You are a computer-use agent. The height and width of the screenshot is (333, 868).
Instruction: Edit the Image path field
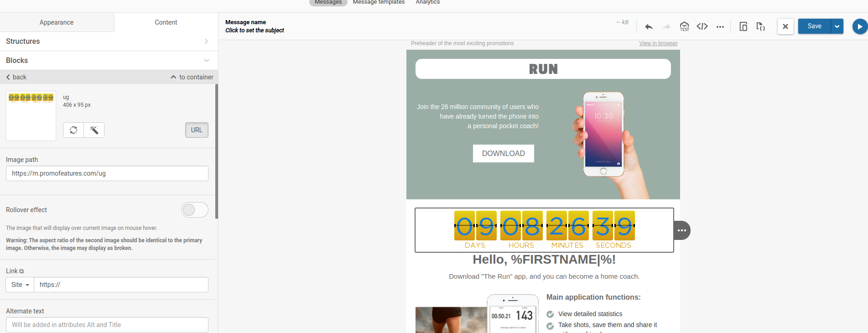[107, 173]
